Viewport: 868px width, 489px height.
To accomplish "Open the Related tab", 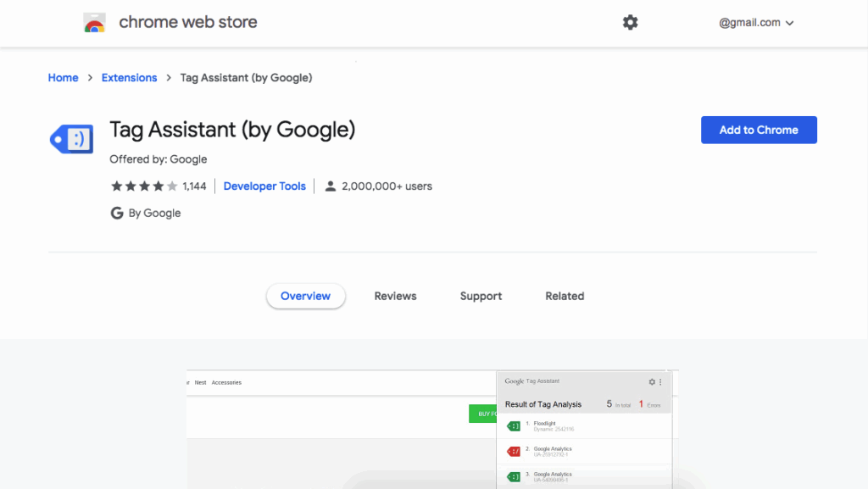I will tap(565, 296).
